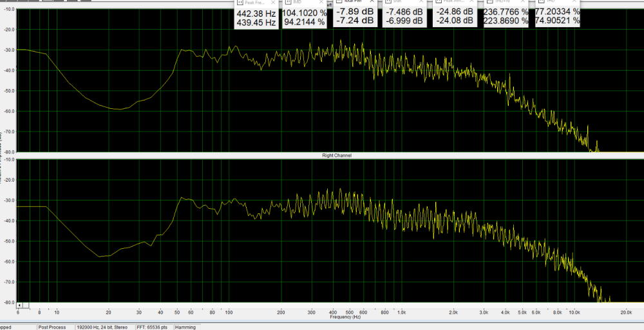Click the Hamming window type status field

point(185,327)
